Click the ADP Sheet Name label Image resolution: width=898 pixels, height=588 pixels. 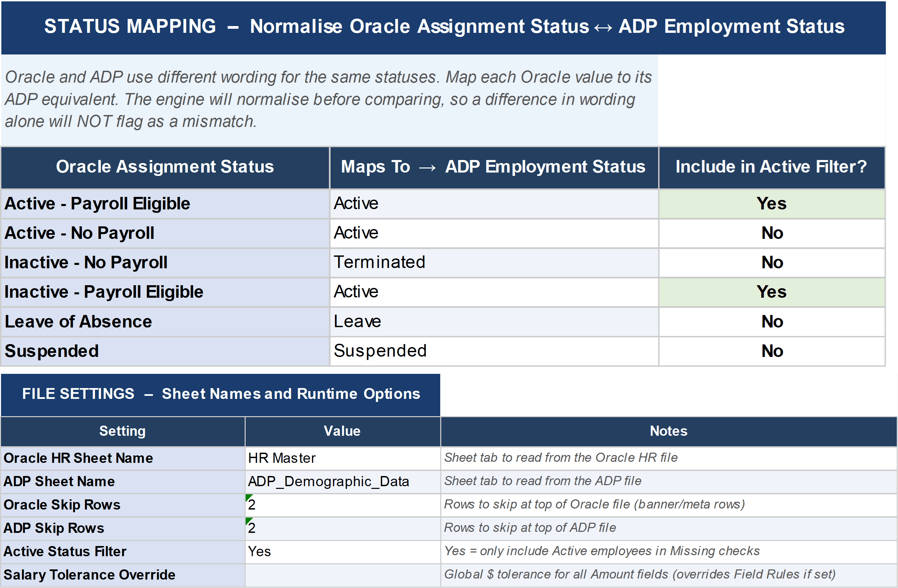coord(122,482)
